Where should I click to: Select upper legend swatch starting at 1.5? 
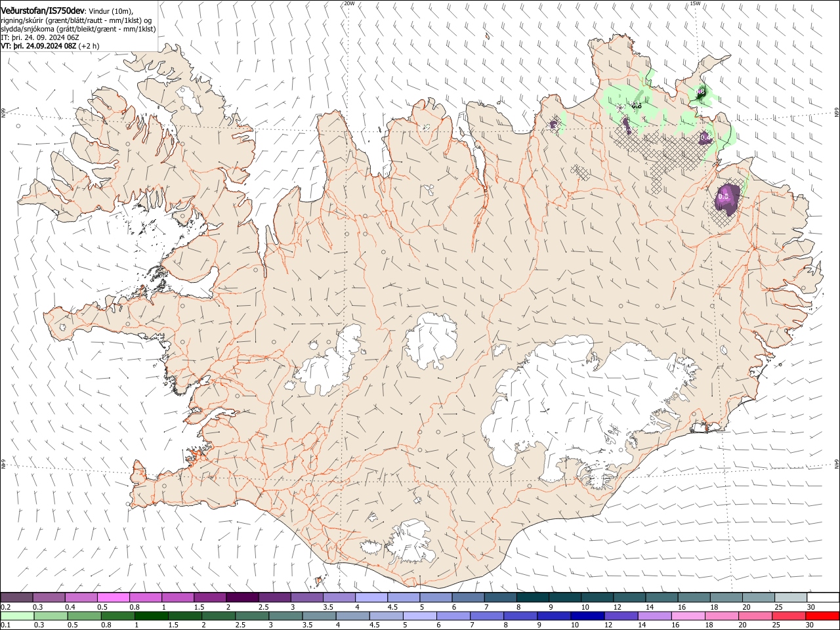pyautogui.click(x=209, y=597)
